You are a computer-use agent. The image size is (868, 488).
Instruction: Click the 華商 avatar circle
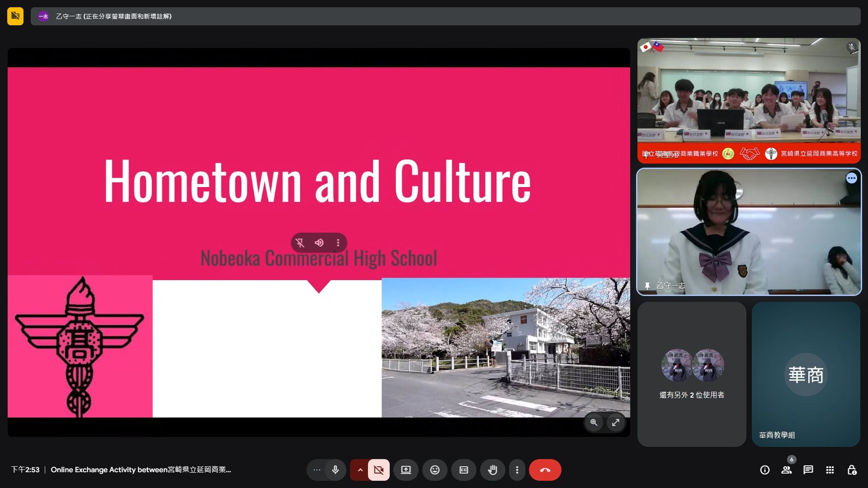[806, 375]
